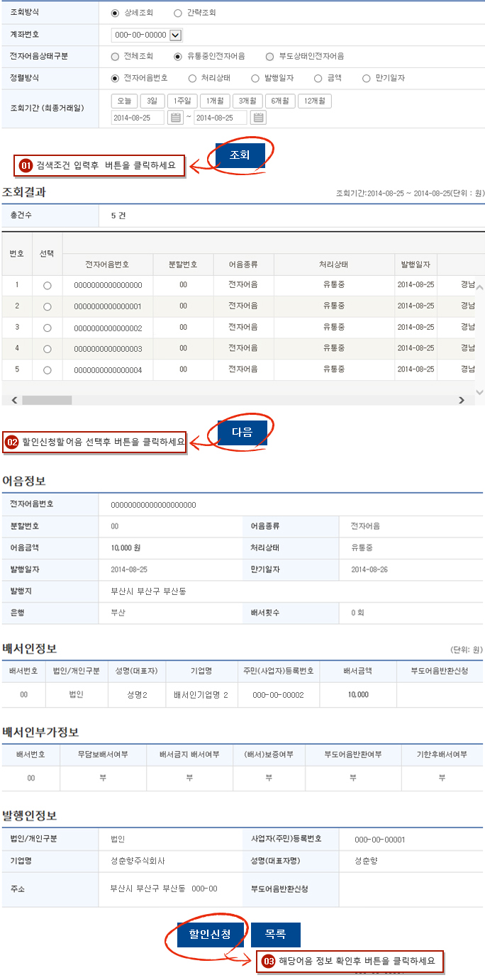The height and width of the screenshot is (980, 485).
Task: Click the start date input field
Action: point(138,118)
